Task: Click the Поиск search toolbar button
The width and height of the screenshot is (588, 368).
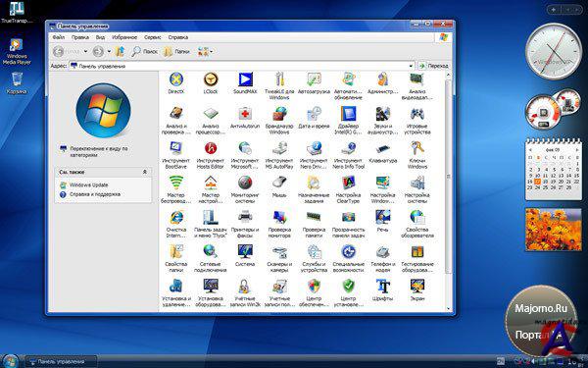Action: 145,51
